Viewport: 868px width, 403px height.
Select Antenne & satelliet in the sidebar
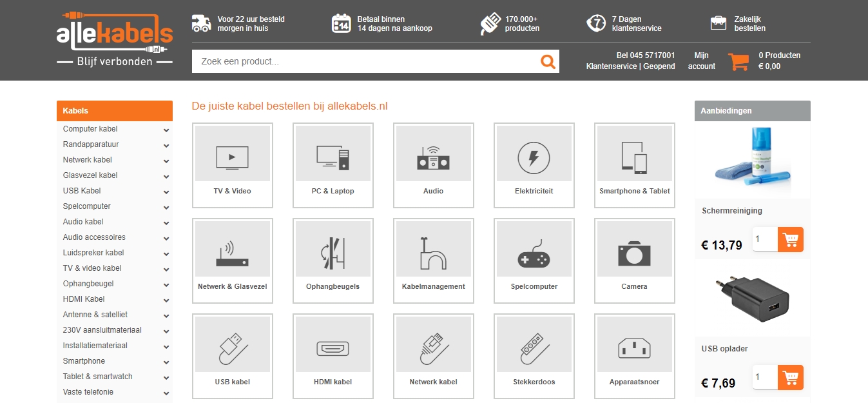click(95, 315)
